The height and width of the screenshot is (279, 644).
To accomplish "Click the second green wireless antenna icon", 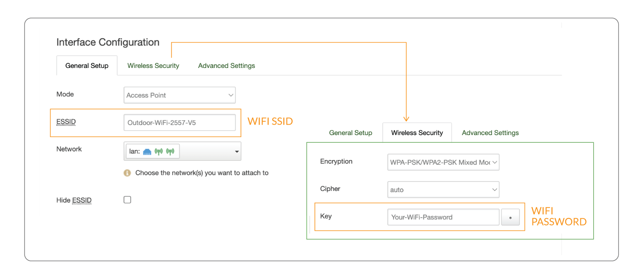I will point(170,152).
